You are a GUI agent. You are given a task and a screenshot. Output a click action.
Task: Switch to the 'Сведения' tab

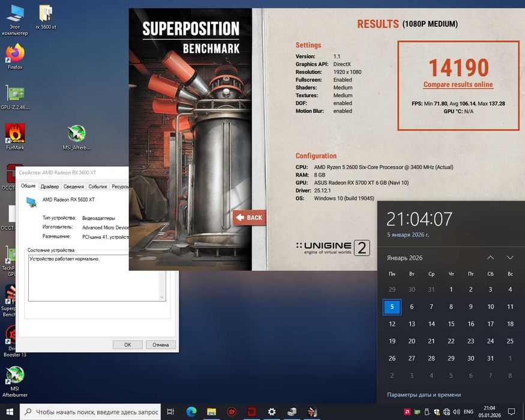74,187
